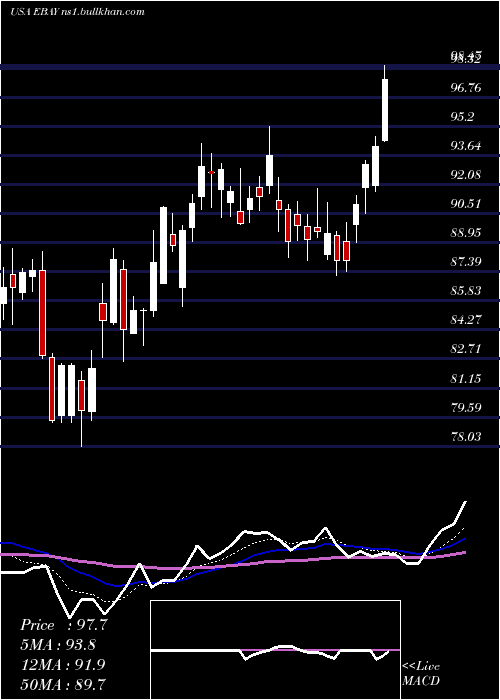This screenshot has height=700, width=500.
Task: Click the 93.64 price axis label
Action: 466,146
